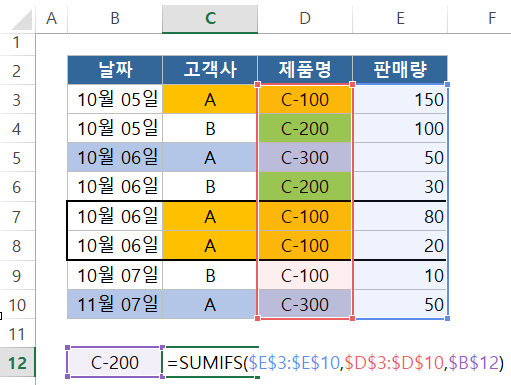Click the $B$12 reference in formula

pos(473,363)
